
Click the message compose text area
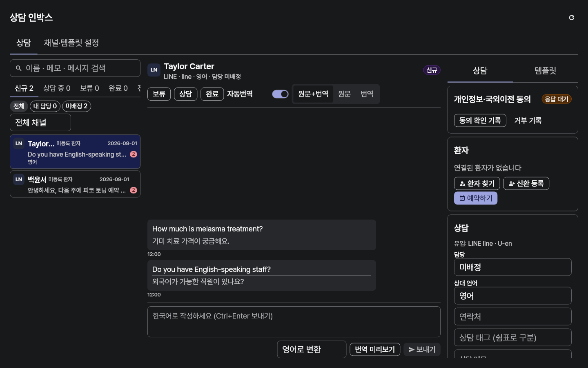point(294,322)
